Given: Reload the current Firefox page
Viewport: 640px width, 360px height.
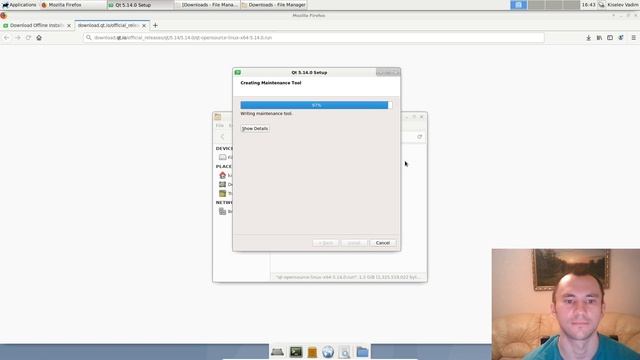Looking at the screenshot, I should 28,38.
